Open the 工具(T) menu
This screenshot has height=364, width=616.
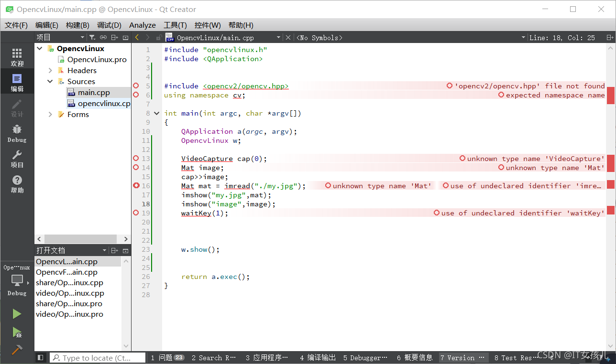point(175,25)
